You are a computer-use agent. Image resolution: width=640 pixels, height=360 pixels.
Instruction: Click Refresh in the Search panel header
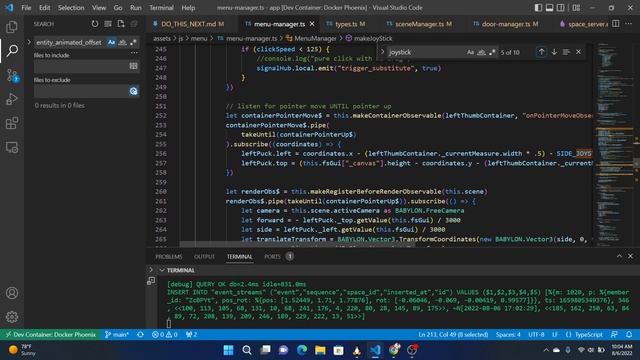[x=95, y=24]
